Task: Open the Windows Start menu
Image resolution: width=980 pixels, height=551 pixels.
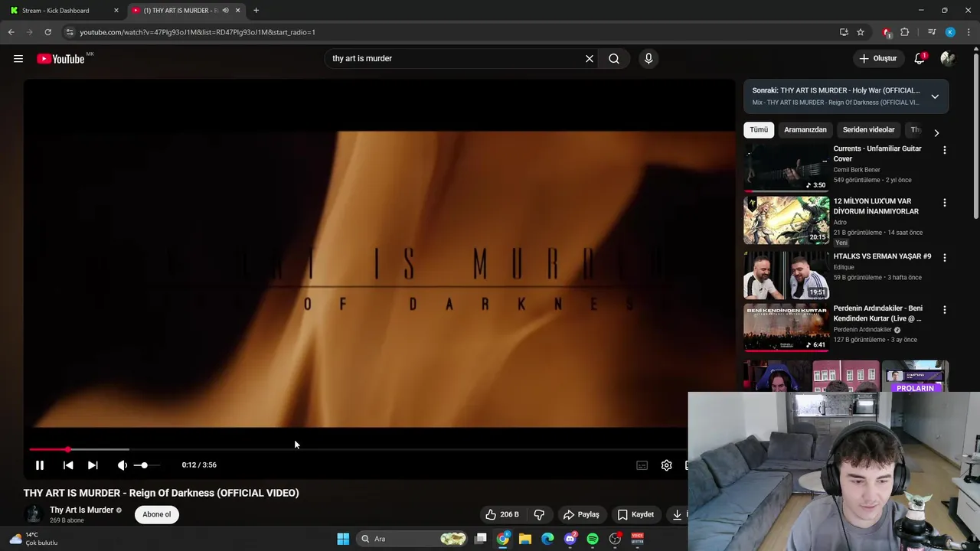Action: (x=343, y=539)
